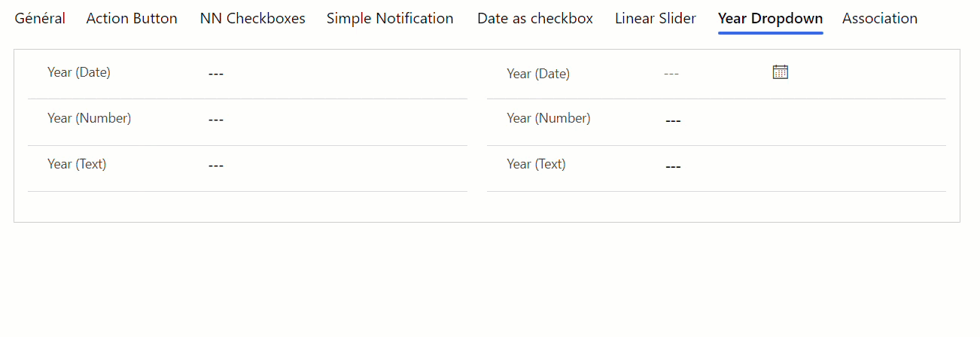Open the Date as checkbox tab
The height and width of the screenshot is (337, 980).
[x=535, y=18]
